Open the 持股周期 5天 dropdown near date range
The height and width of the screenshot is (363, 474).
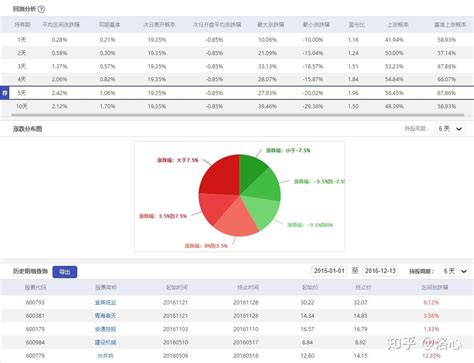point(455,271)
